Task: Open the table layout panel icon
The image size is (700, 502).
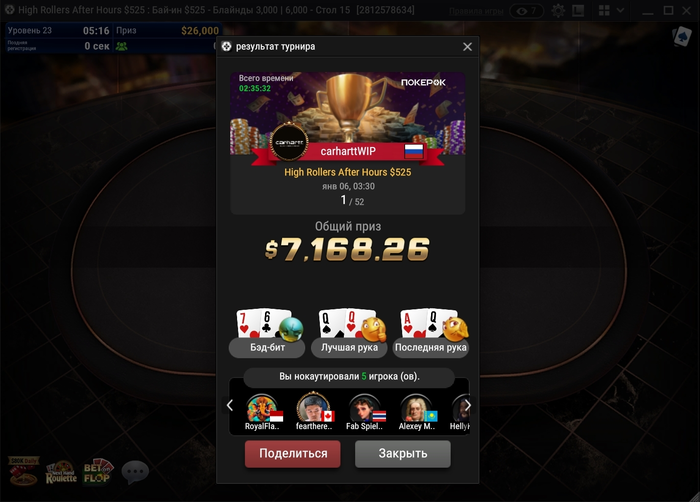Action: point(578,10)
